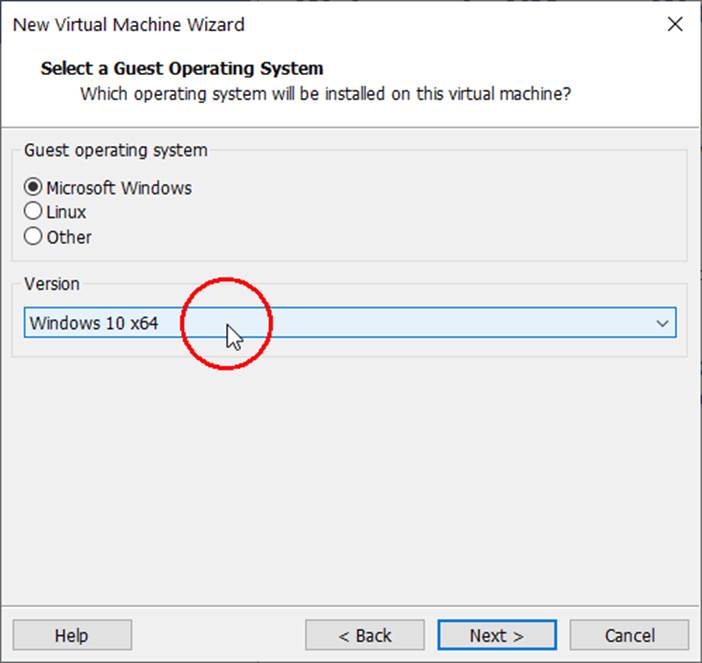This screenshot has height=663, width=702.
Task: Click the Select a Guest Operating System heading
Action: coord(182,69)
